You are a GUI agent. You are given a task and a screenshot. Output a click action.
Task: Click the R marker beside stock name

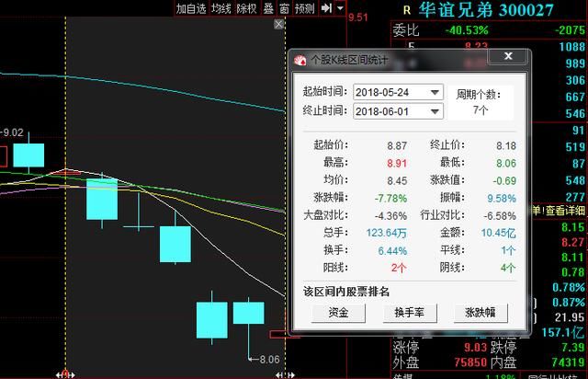pyautogui.click(x=407, y=10)
